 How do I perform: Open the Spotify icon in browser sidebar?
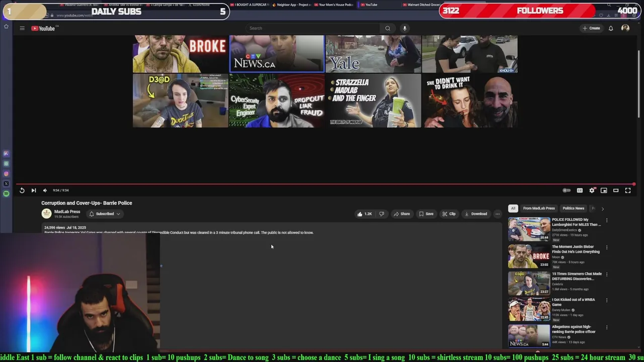pos(6,194)
